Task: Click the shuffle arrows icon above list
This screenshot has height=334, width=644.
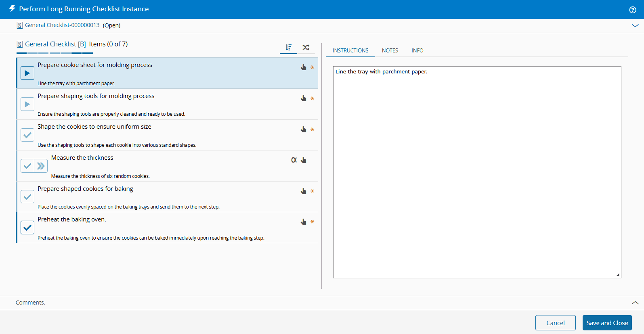Action: point(306,48)
